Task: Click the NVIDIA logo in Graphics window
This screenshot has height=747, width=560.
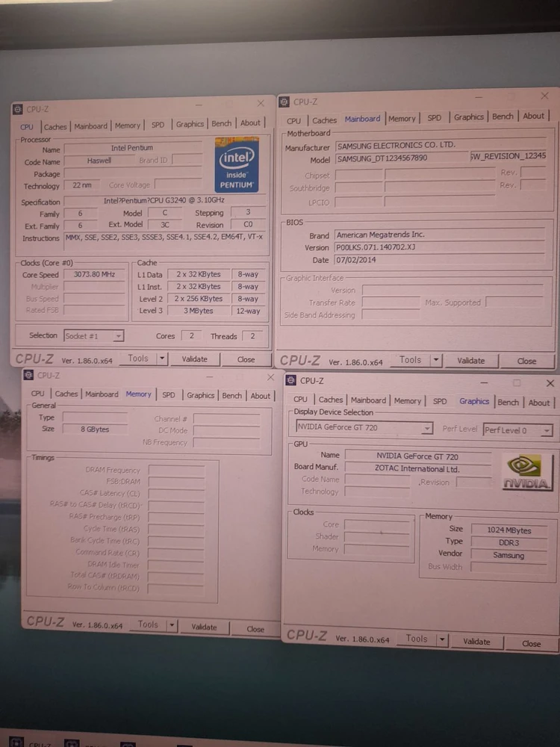Action: click(x=528, y=471)
